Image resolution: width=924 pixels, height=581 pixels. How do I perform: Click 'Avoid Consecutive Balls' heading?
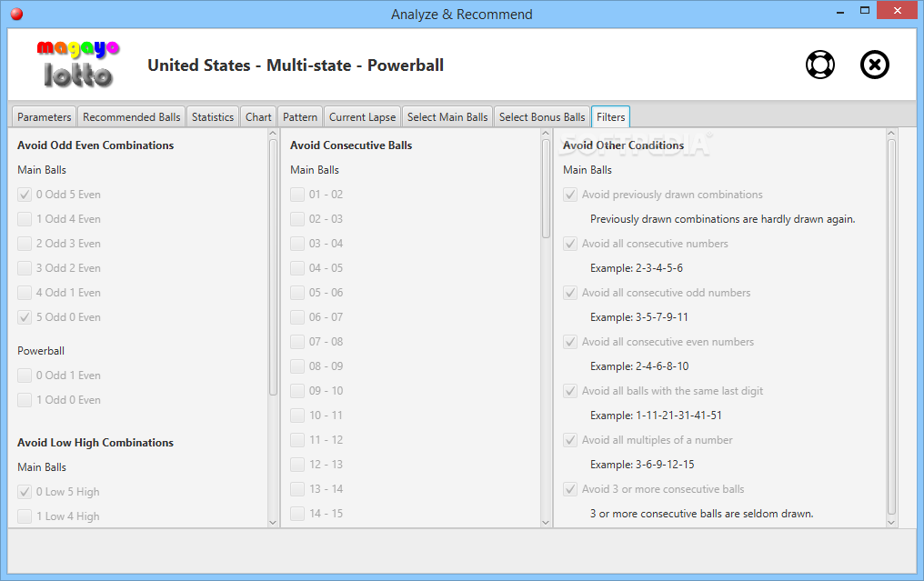(351, 145)
